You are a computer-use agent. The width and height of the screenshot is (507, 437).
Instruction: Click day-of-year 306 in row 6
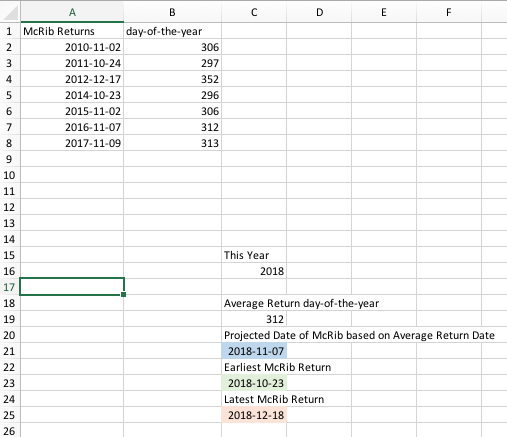pyautogui.click(x=172, y=111)
